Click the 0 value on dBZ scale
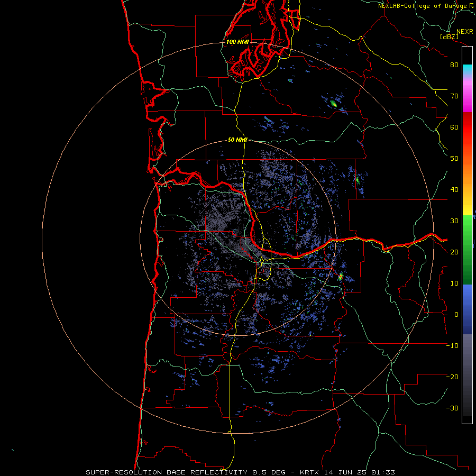This screenshot has height=476, width=476. coord(456,315)
